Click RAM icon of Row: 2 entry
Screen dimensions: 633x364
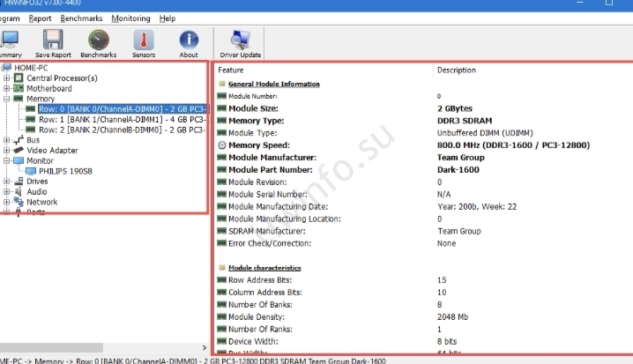(x=31, y=130)
